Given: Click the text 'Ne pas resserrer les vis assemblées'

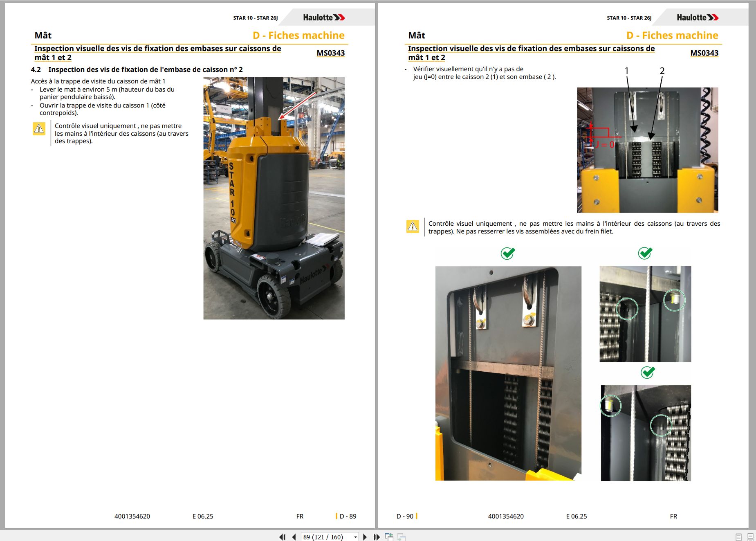Looking at the screenshot, I should tap(534, 231).
